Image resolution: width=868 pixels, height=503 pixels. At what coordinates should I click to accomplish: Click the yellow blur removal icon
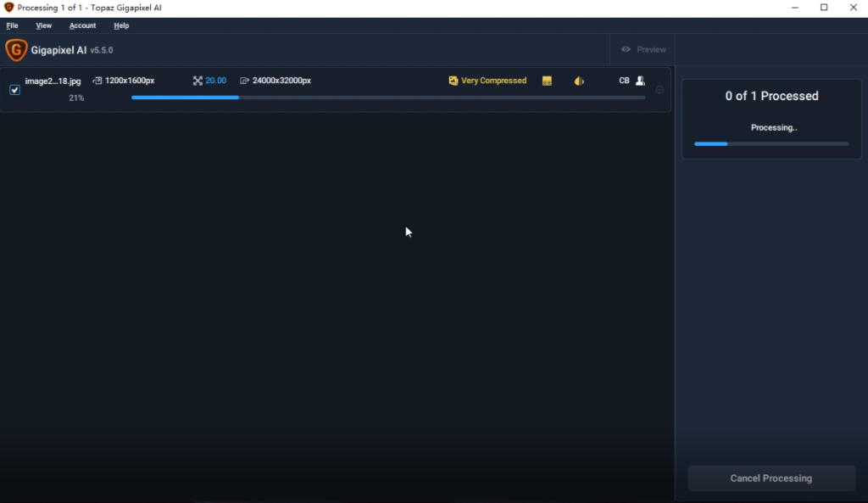point(579,81)
